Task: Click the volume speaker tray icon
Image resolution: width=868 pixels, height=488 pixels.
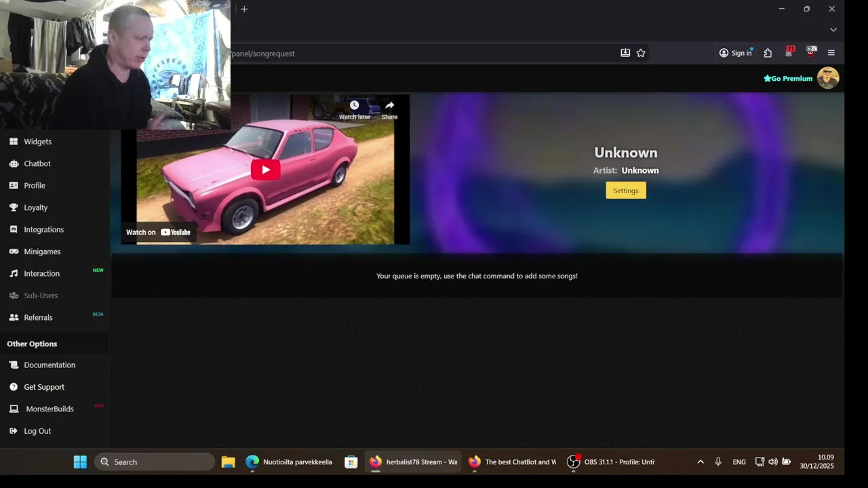Action: point(773,462)
